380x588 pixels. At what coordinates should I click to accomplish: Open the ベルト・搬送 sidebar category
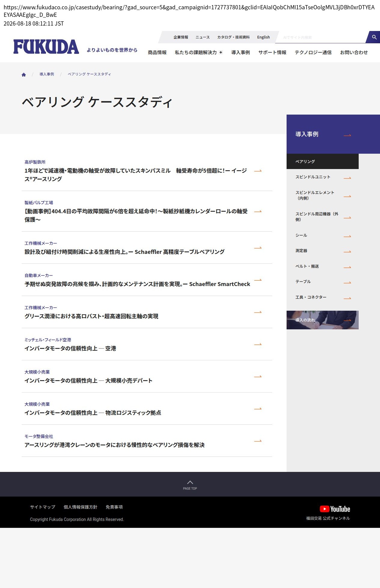pos(307,266)
